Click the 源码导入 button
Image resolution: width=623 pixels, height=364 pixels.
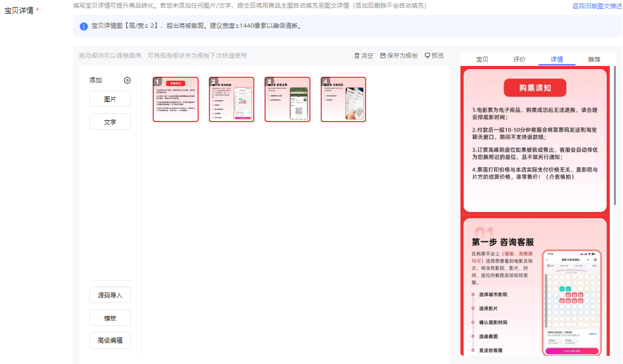point(110,295)
